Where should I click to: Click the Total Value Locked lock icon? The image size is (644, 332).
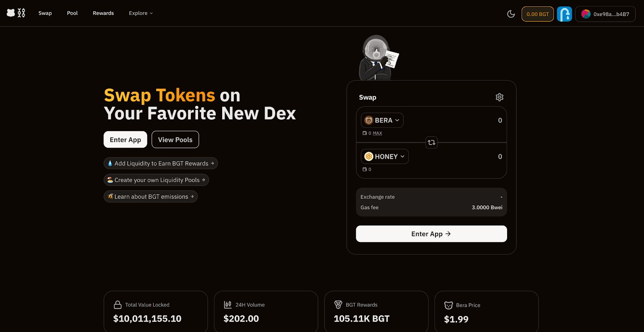pyautogui.click(x=118, y=305)
